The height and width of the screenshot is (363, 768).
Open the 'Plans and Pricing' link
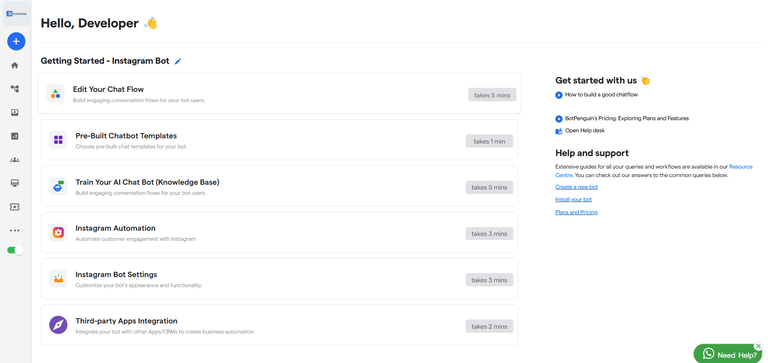pyautogui.click(x=576, y=213)
